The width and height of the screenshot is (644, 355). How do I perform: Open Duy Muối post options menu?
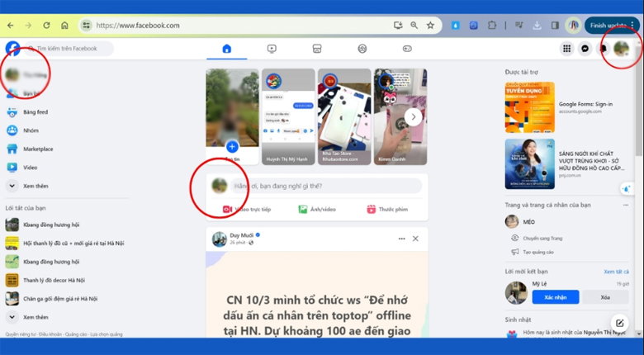[402, 239]
